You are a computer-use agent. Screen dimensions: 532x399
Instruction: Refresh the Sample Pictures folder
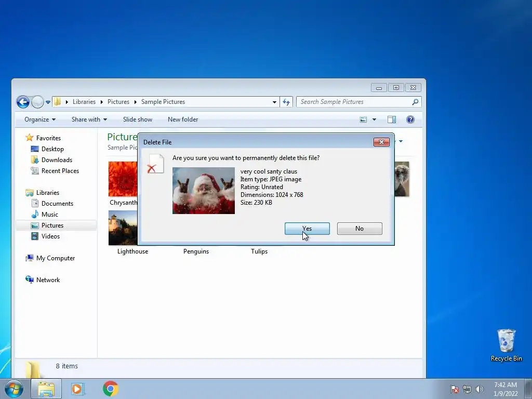click(x=286, y=102)
